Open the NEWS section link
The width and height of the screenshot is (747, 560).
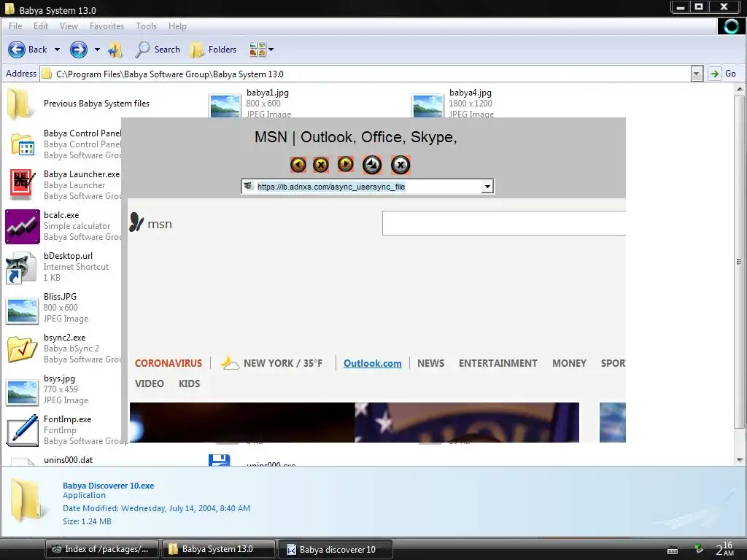tap(430, 363)
